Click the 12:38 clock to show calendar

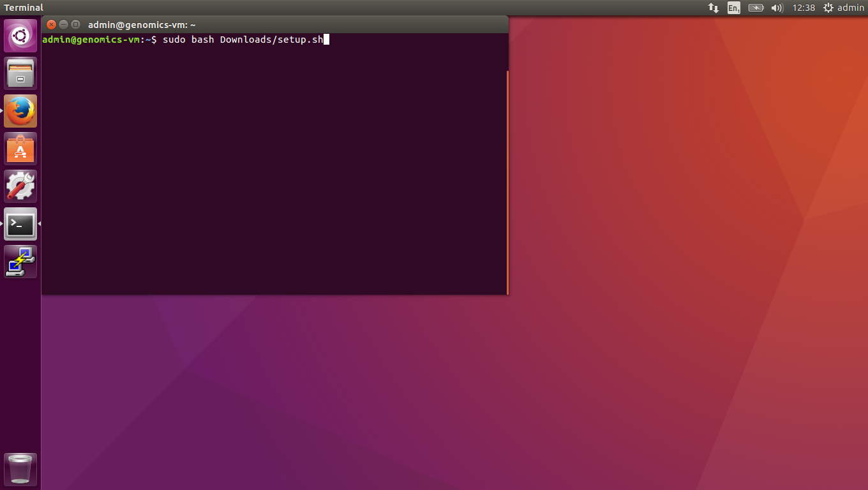click(x=804, y=8)
